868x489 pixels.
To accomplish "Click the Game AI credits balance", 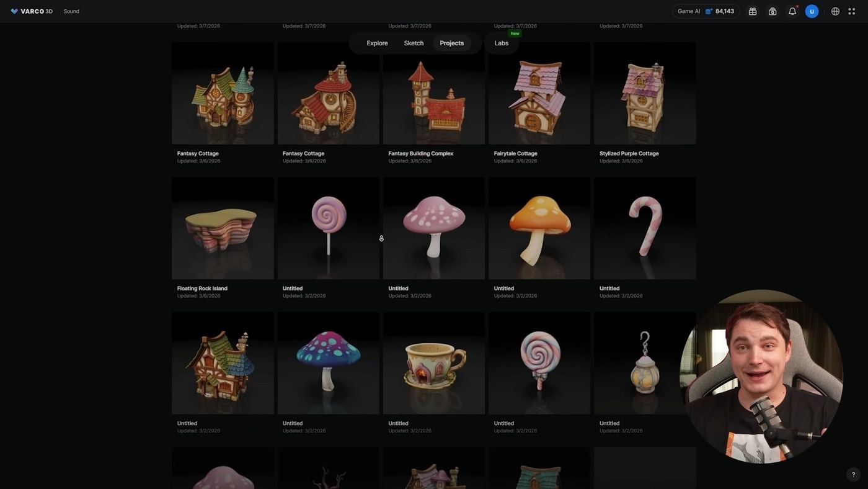I will (x=706, y=11).
